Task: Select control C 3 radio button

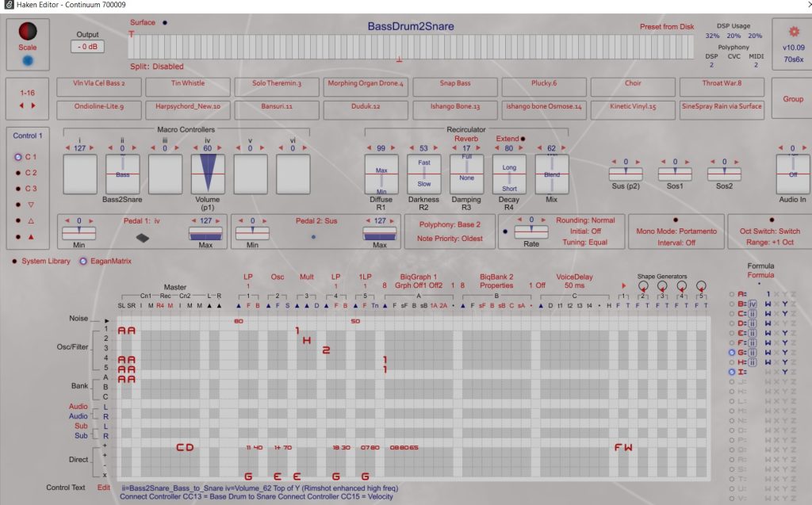Action: tap(18, 189)
